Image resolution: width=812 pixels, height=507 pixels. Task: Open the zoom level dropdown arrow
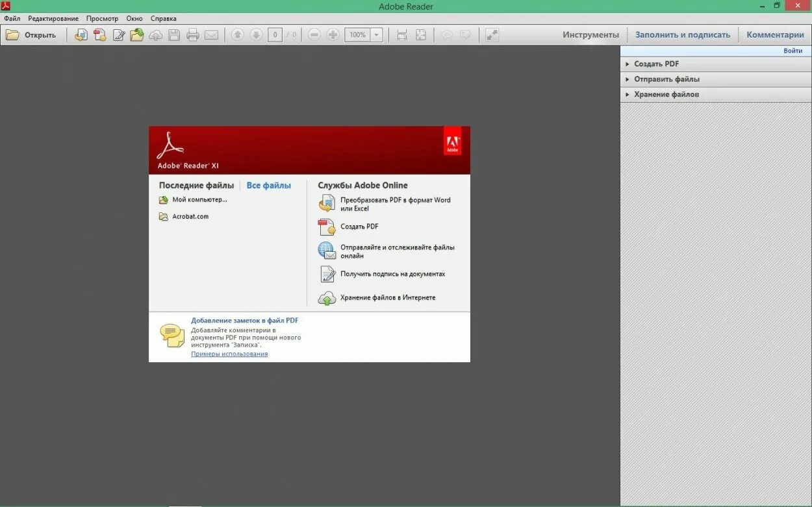tap(377, 35)
